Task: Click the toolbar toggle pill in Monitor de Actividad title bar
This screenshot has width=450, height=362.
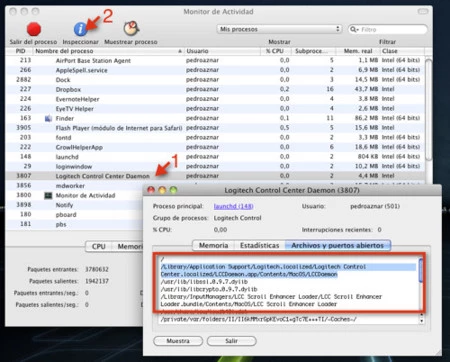Action: point(423,12)
